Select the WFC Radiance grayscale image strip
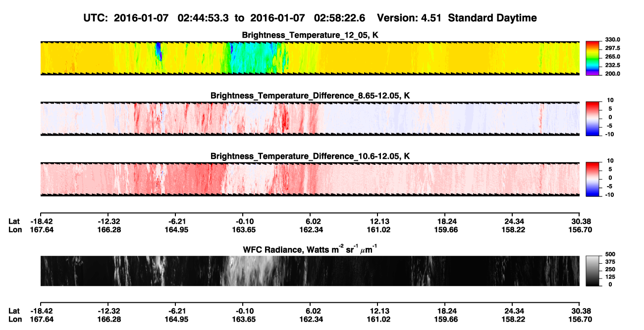This screenshot has width=644, height=330. (310, 271)
